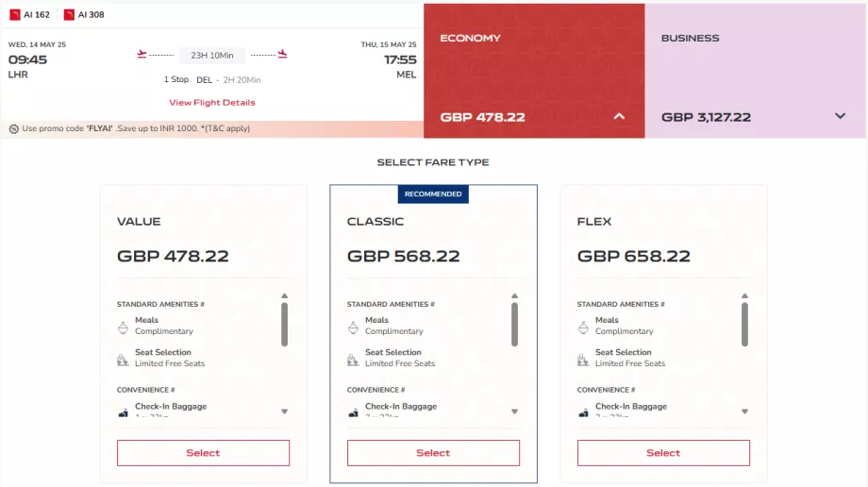Click the Meals icon in Value fare
Screen dimensions: 868x487
123,327
